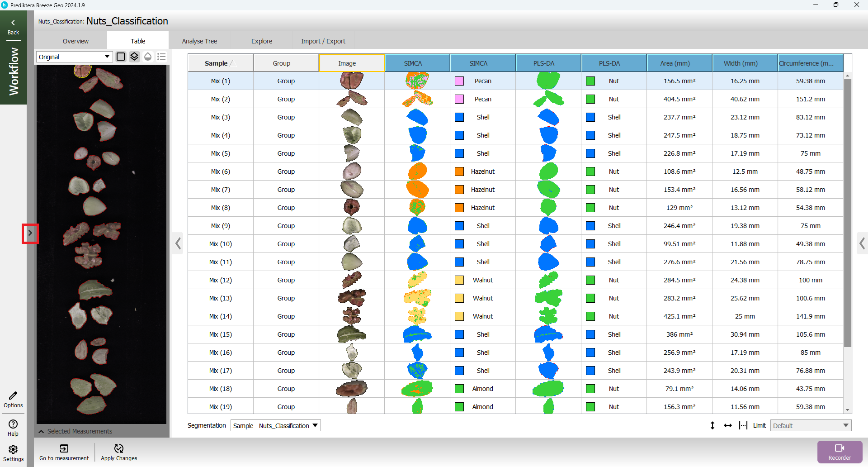Sort the table by Area (mm) column

click(x=679, y=63)
